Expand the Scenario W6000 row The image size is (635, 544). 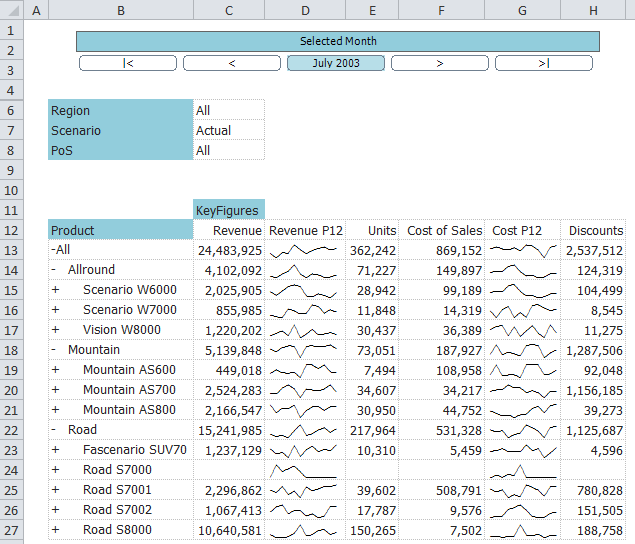[54, 290]
